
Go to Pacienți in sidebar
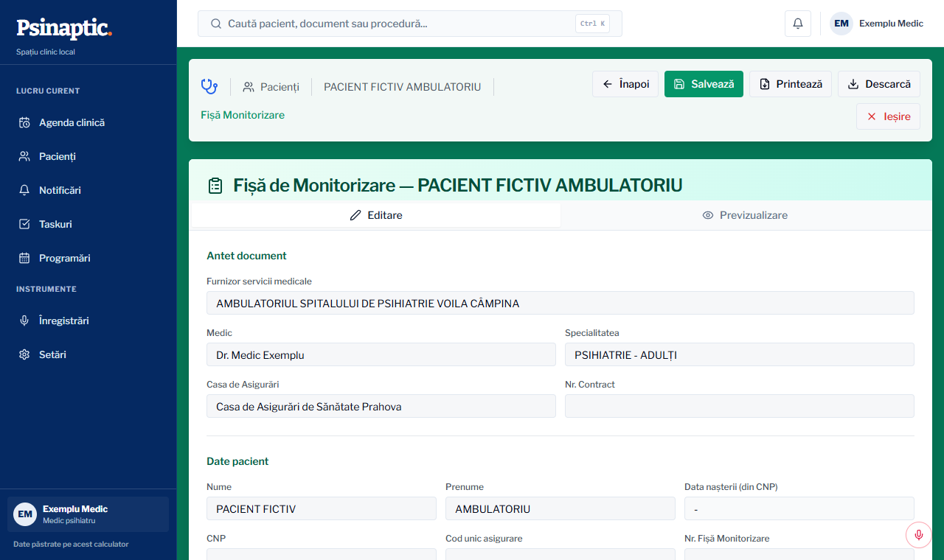[88, 156]
